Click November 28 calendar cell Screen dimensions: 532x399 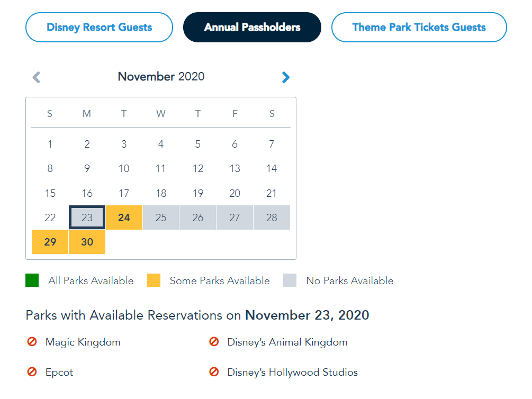coord(272,217)
